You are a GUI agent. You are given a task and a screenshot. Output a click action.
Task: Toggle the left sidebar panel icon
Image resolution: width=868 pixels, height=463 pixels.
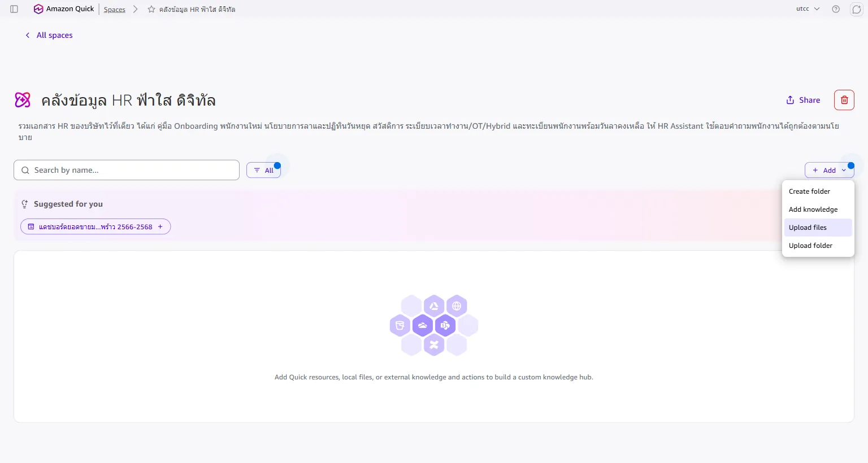(14, 9)
